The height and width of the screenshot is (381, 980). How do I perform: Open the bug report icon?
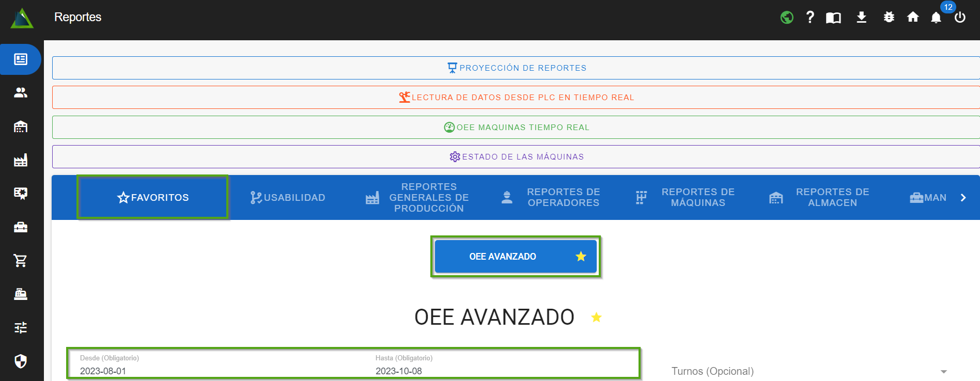pyautogui.click(x=889, y=18)
